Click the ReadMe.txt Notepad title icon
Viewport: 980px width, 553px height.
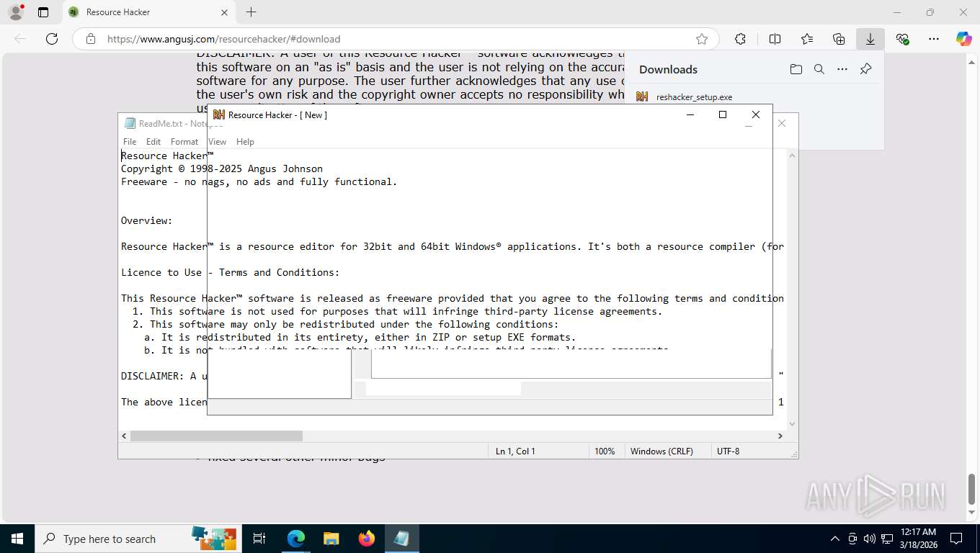pyautogui.click(x=130, y=123)
